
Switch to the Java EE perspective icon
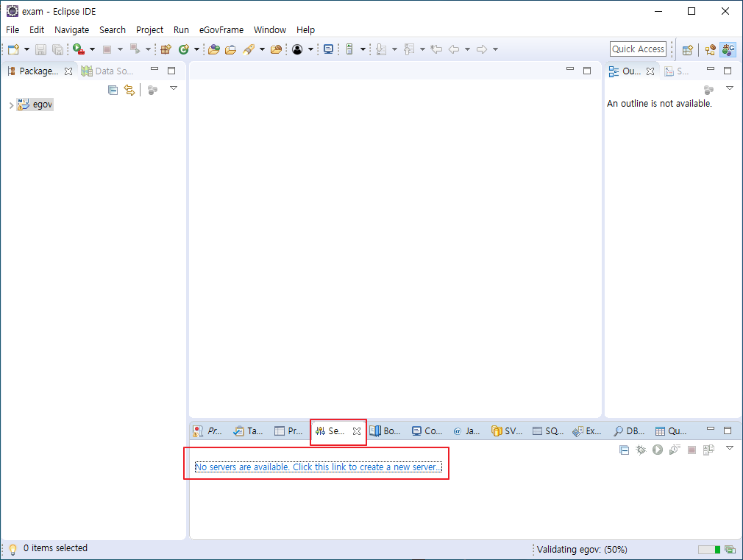click(x=711, y=49)
